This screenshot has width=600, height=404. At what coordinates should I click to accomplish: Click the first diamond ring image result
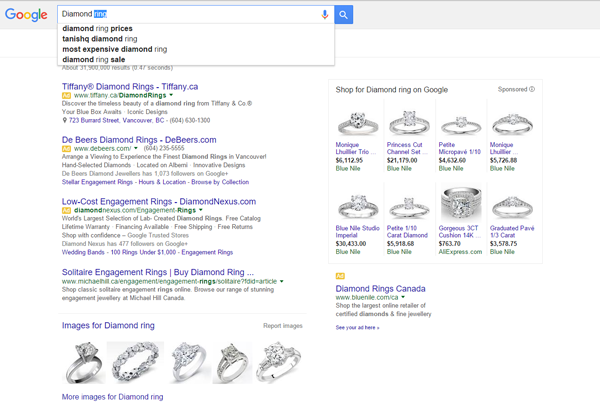[x=81, y=360]
